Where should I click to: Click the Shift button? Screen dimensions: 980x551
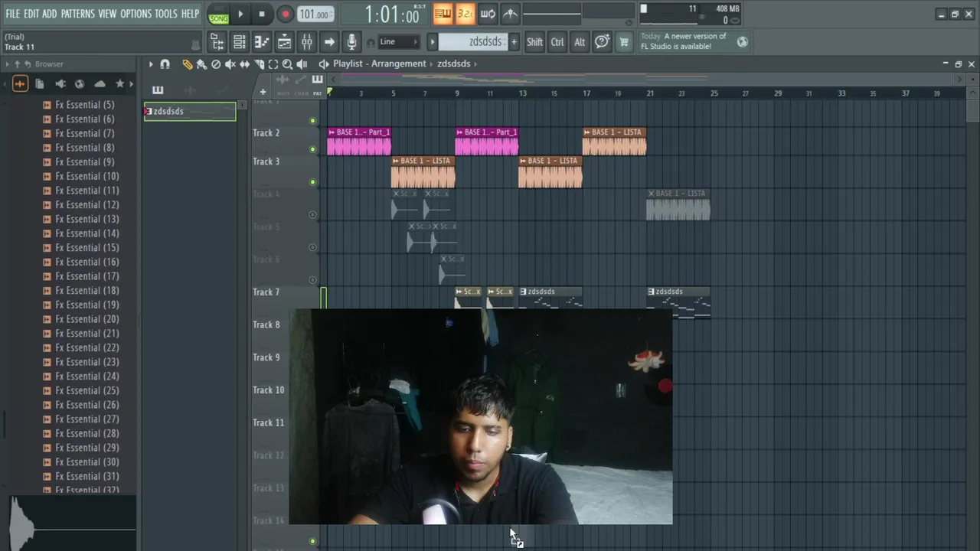pos(535,42)
